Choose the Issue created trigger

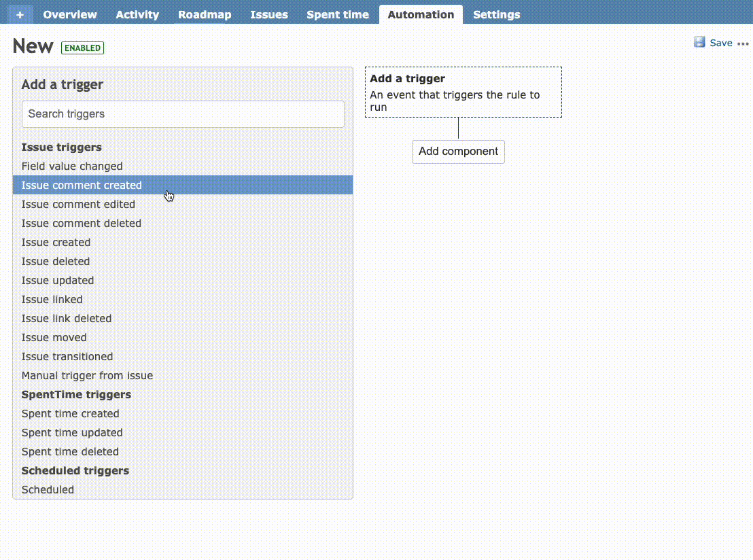click(56, 242)
